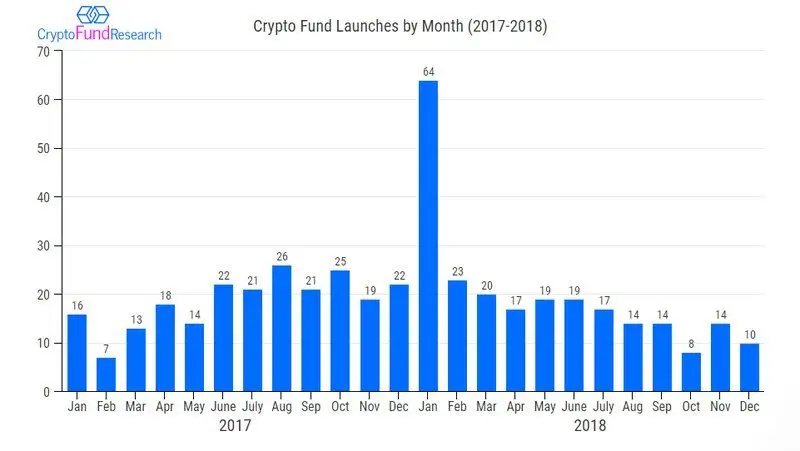Screen dimensions: 800x451
Task: Click the 2018 year label below axis
Action: 590,425
